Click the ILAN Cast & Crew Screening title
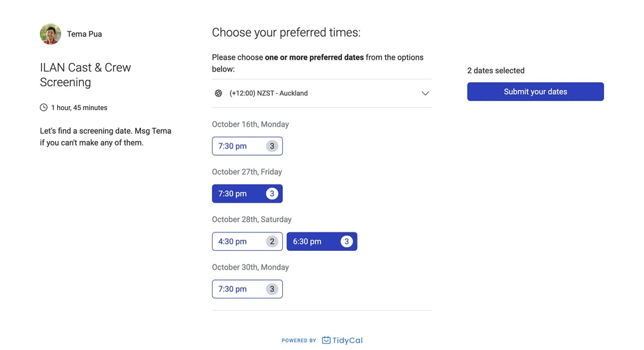The image size is (644, 350). (x=85, y=75)
